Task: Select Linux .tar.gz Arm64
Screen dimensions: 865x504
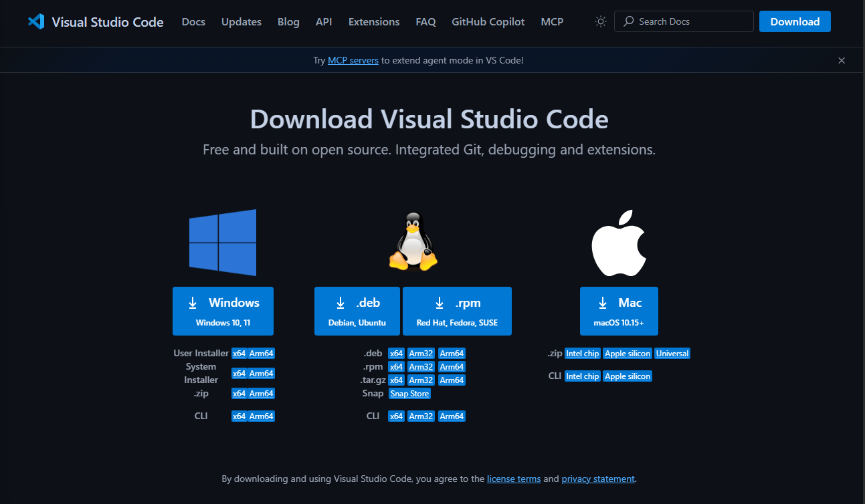Action: coord(452,380)
